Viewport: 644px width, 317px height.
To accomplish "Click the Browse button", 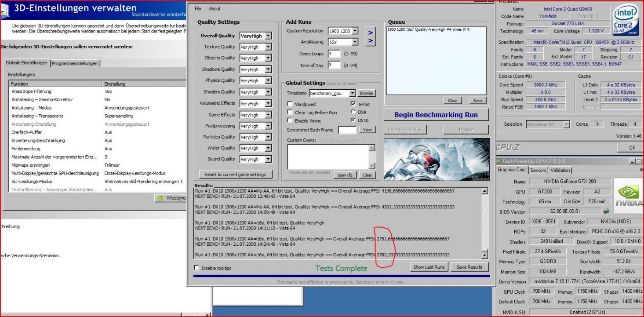I will point(366,93).
